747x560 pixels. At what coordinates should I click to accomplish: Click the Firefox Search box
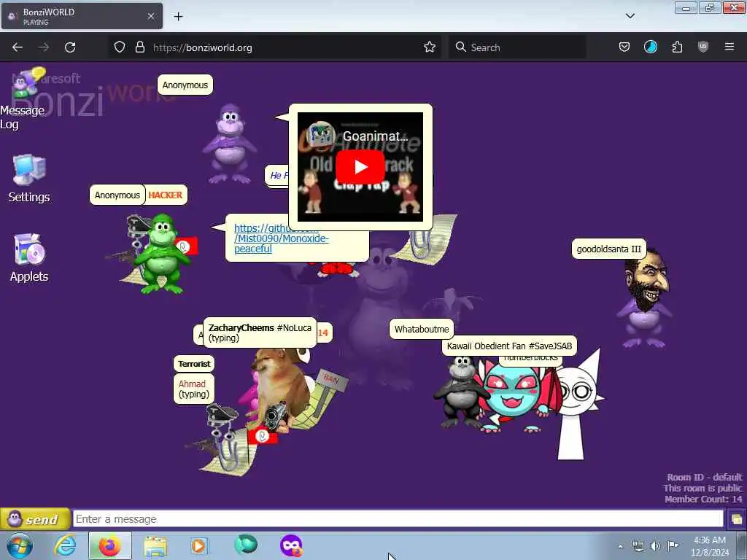pos(517,47)
